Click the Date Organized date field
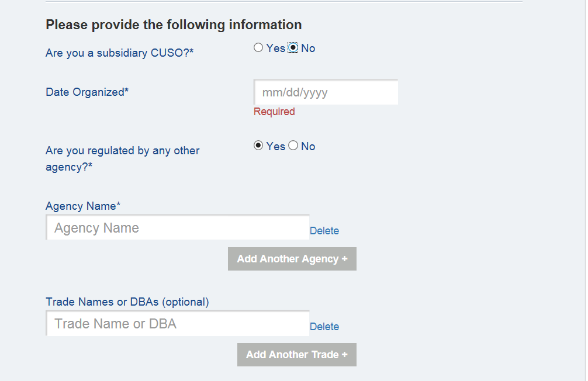Image resolution: width=588 pixels, height=381 pixels. click(326, 92)
